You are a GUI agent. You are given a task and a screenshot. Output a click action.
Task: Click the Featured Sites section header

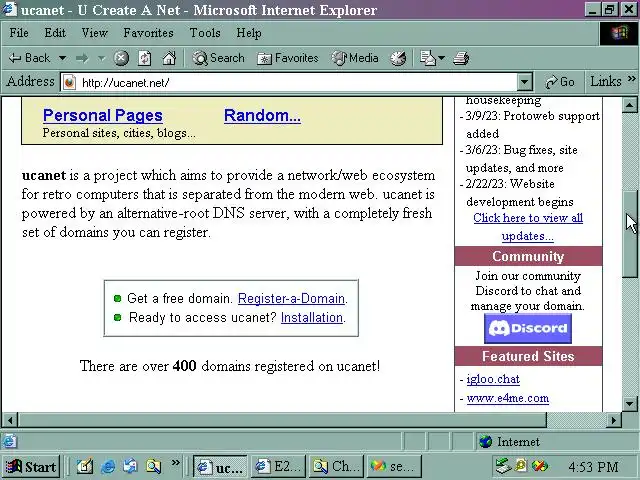pyautogui.click(x=528, y=356)
